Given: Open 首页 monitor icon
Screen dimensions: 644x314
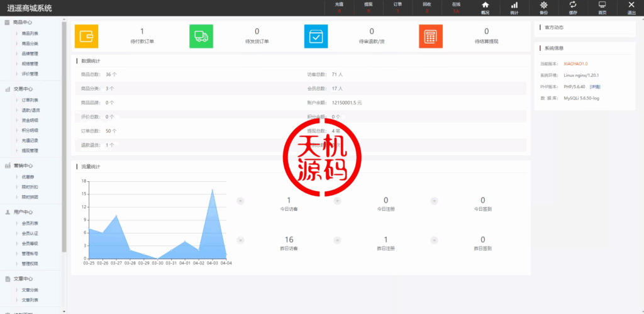Looking at the screenshot, I should point(602,8).
